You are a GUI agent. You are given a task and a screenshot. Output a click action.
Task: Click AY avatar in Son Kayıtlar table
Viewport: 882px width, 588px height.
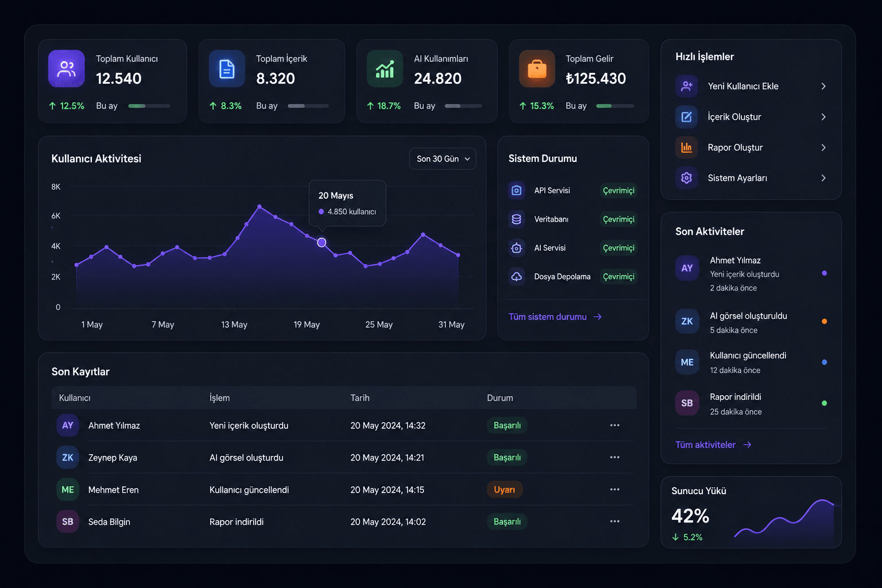coord(68,425)
